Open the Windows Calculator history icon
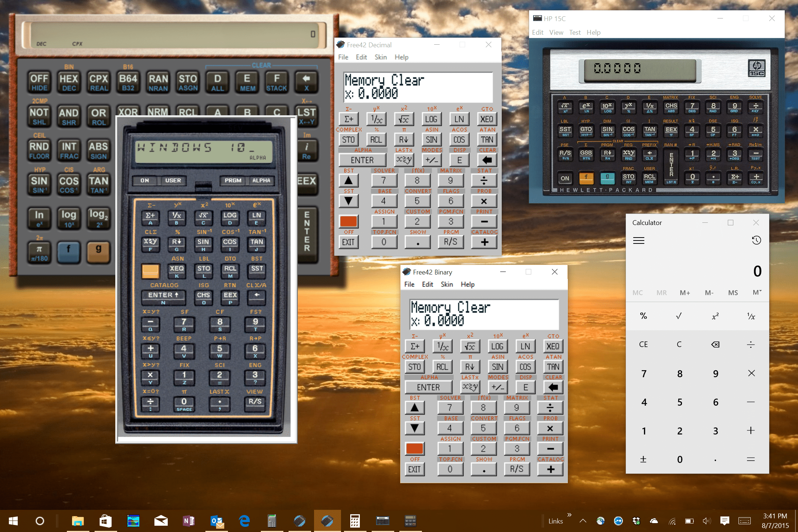Image resolution: width=798 pixels, height=532 pixels. coord(756,241)
